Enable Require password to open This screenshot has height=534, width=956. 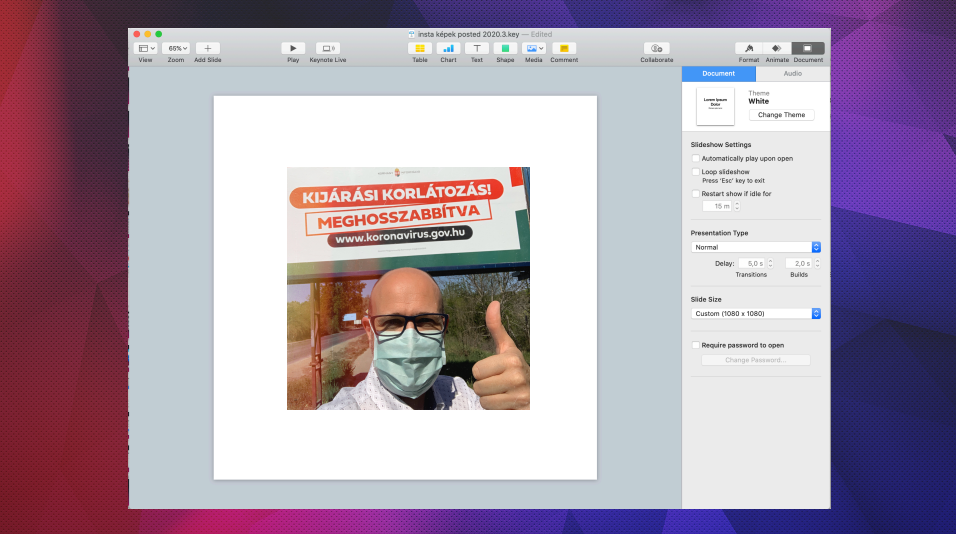696,345
